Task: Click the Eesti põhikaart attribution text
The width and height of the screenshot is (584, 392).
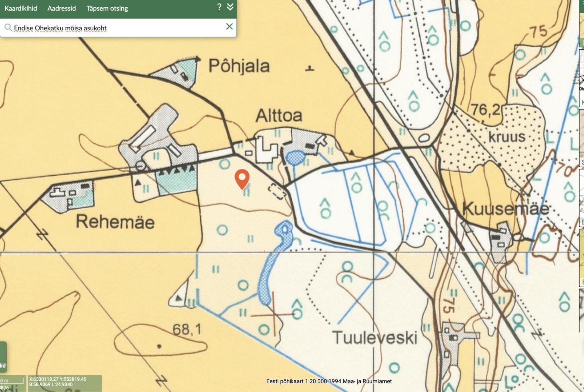Action: click(x=328, y=381)
